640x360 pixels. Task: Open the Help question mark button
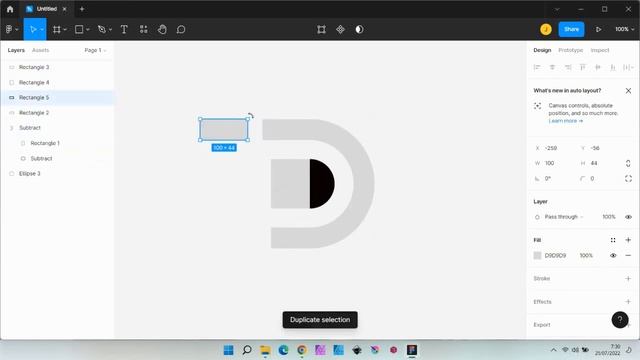click(x=620, y=320)
